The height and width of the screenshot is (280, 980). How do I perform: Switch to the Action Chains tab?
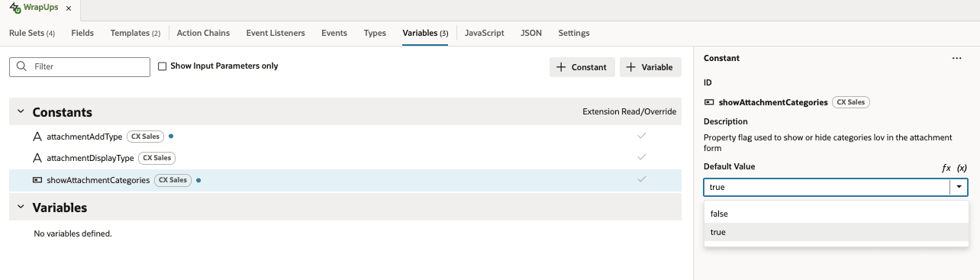pyautogui.click(x=203, y=33)
